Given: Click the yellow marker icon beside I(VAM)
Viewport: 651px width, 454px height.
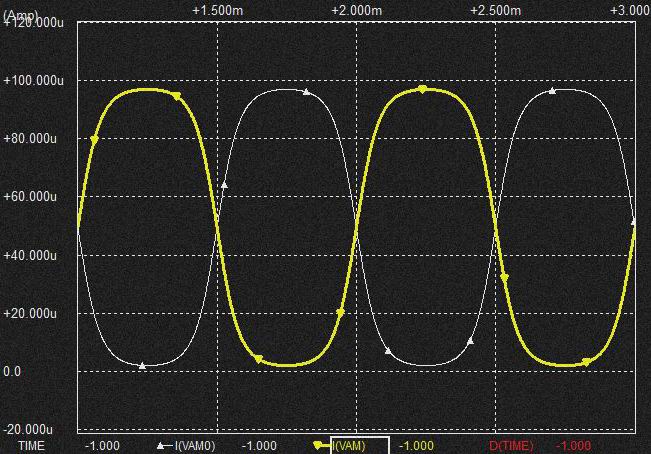Looking at the screenshot, I should 320,445.
